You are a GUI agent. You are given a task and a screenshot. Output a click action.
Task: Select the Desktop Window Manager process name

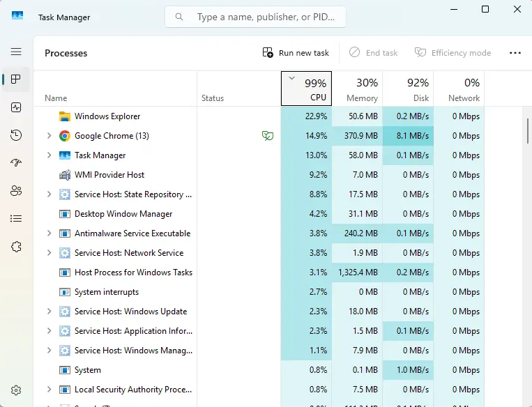123,214
